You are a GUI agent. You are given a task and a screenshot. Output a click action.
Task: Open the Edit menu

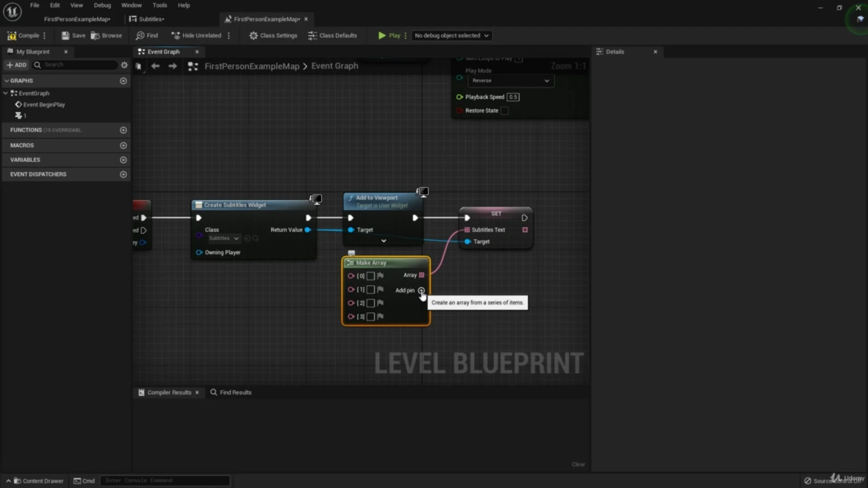point(55,5)
